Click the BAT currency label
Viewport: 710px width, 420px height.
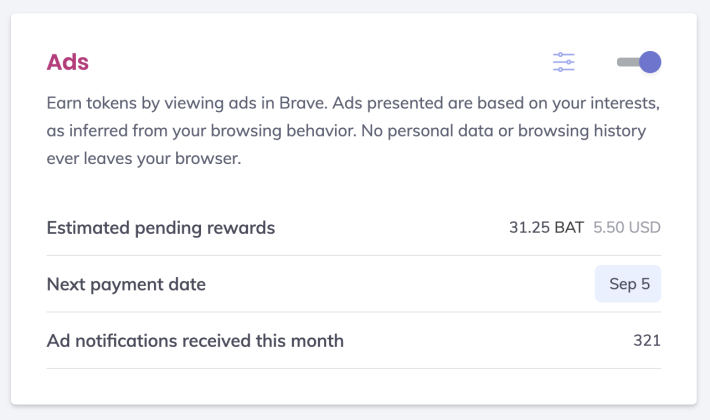pyautogui.click(x=569, y=227)
